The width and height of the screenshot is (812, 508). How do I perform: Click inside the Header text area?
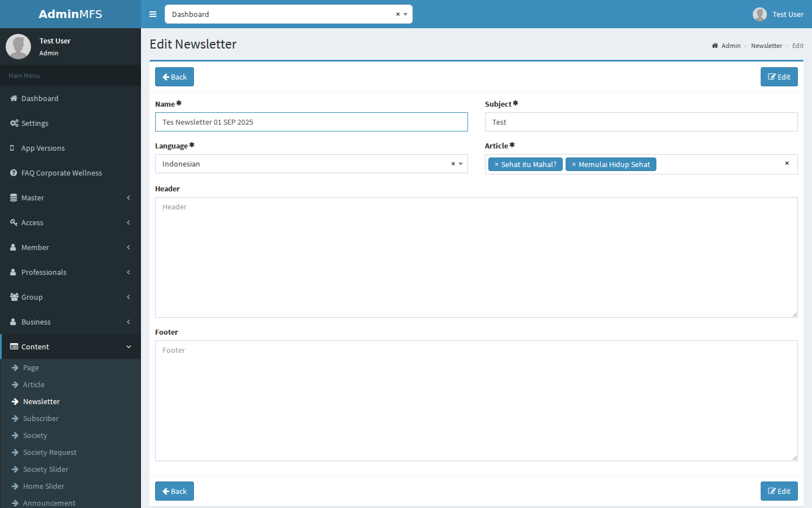pos(476,257)
